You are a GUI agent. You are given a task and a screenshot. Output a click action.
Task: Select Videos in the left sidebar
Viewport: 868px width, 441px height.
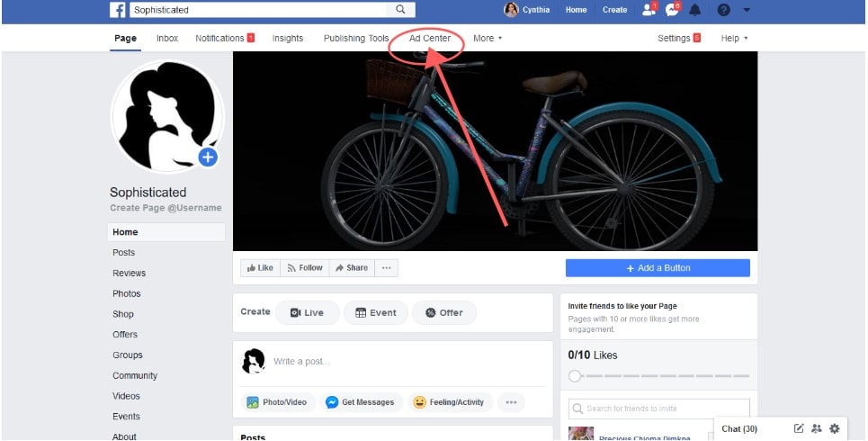click(x=126, y=396)
